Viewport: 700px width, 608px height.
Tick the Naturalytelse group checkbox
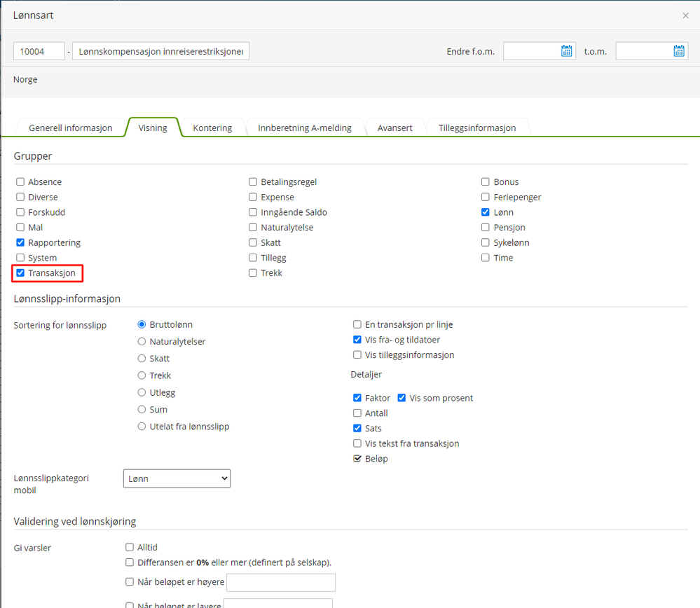253,227
